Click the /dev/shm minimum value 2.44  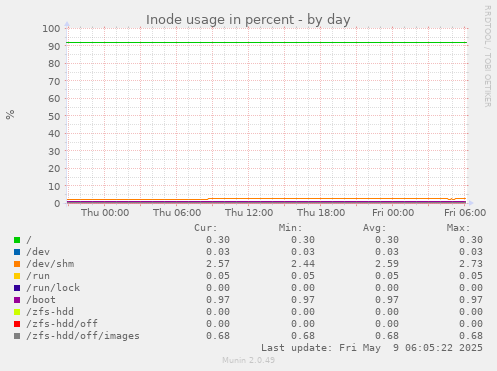(x=303, y=264)
